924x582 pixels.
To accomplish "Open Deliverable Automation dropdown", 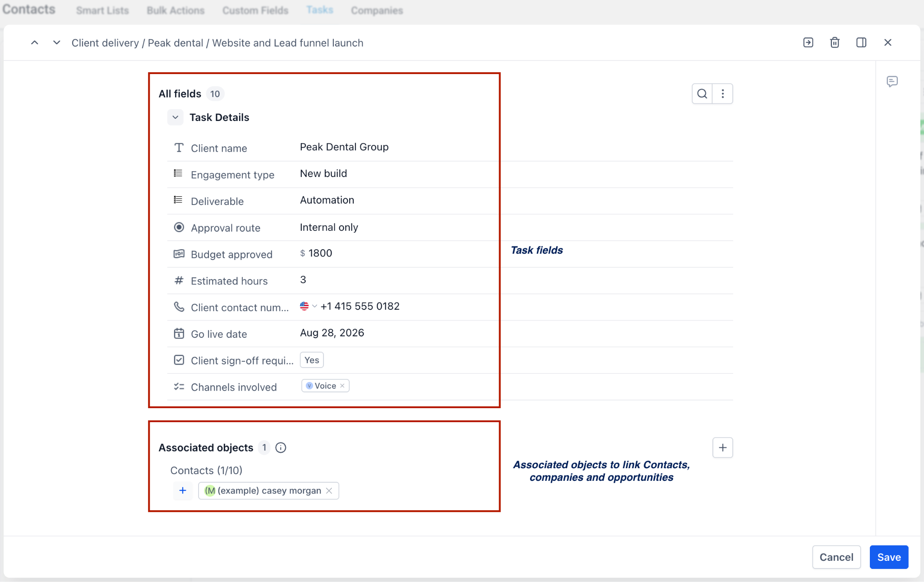I will coord(327,200).
